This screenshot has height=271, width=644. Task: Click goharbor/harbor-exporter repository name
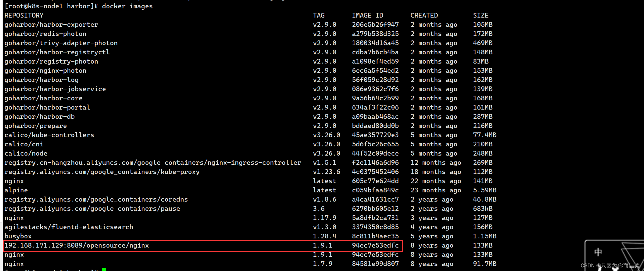[51, 25]
